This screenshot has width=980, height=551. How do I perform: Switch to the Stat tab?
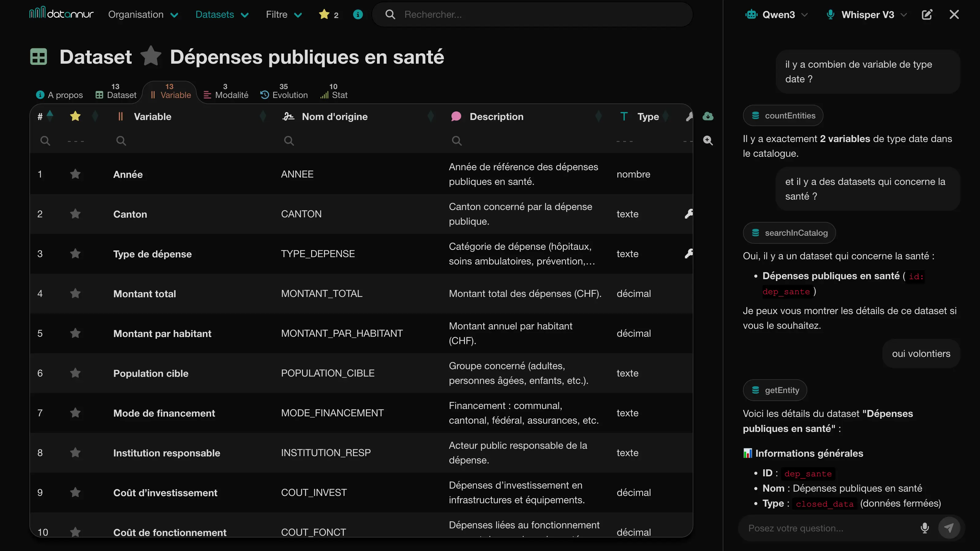pos(334,92)
